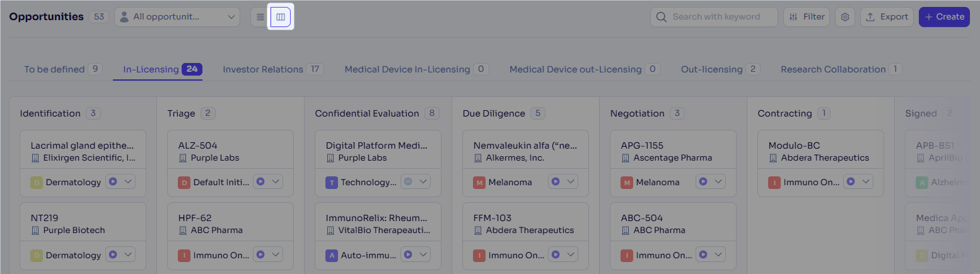
Task: Click the Opportunities count badge 53
Action: (x=99, y=17)
